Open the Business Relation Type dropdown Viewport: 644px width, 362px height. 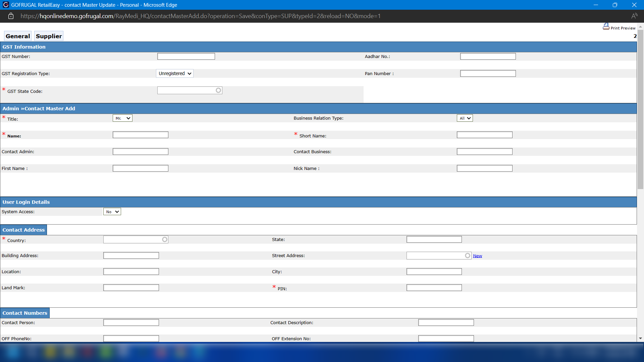[x=465, y=118]
